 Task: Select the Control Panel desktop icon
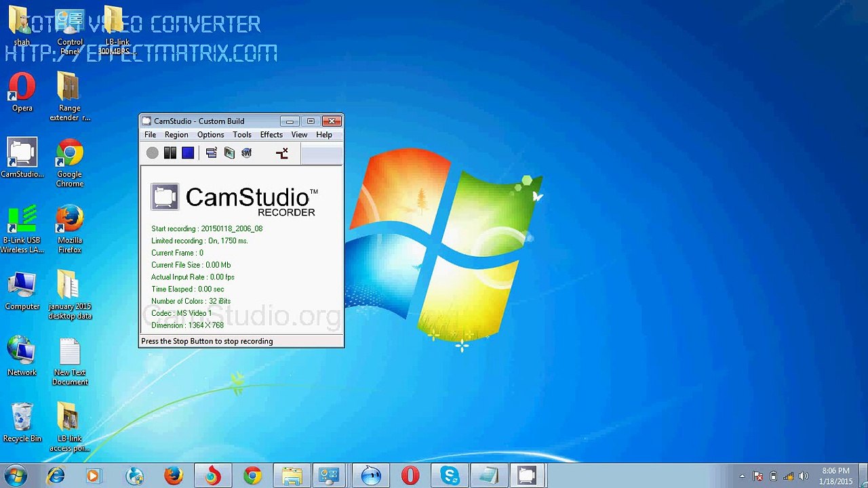coord(70,32)
